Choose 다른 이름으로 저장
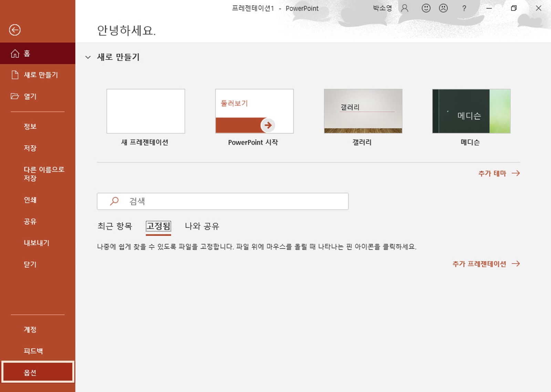Viewport: 551px width, 392px height. click(x=38, y=174)
